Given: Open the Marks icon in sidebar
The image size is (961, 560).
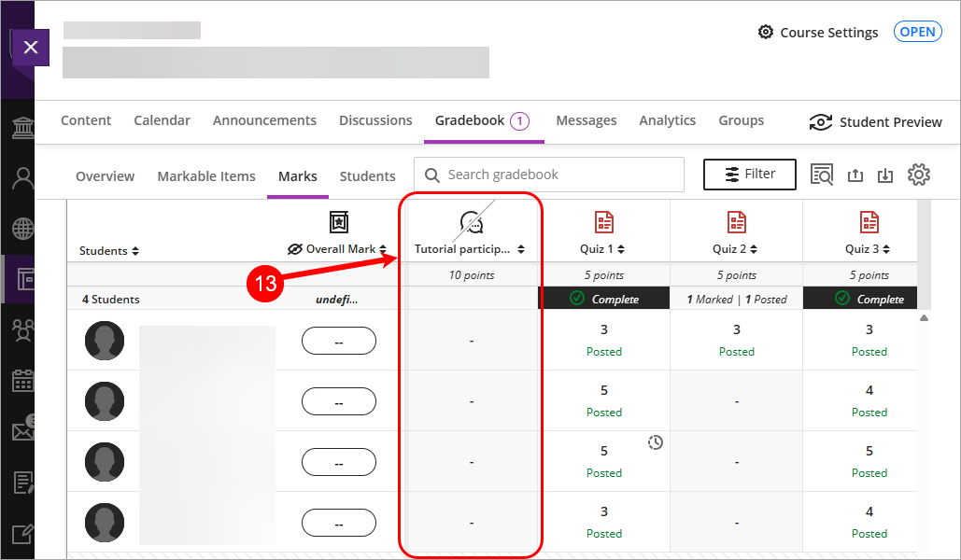Looking at the screenshot, I should coord(22,483).
